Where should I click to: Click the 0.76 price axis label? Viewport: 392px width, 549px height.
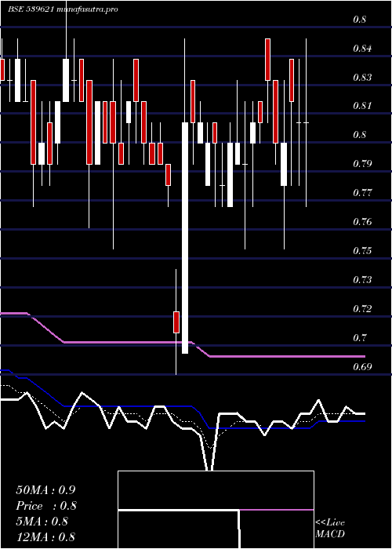(x=362, y=222)
